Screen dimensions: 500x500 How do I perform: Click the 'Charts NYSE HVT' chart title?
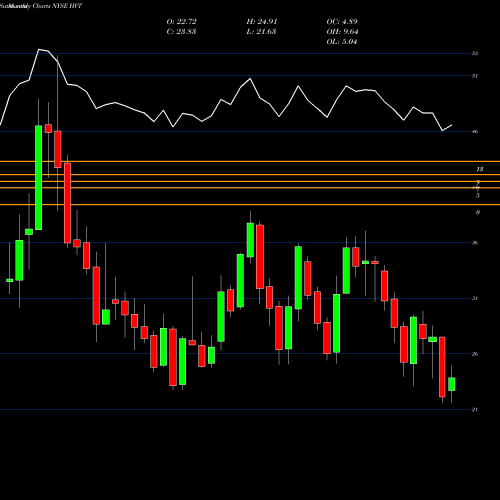pyautogui.click(x=57, y=6)
